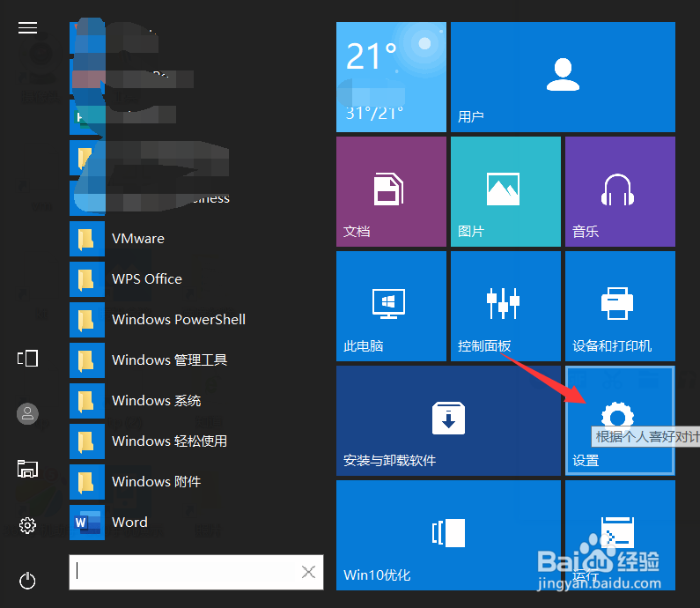Click the Word app icon
The image size is (700, 608).
pyautogui.click(x=87, y=523)
